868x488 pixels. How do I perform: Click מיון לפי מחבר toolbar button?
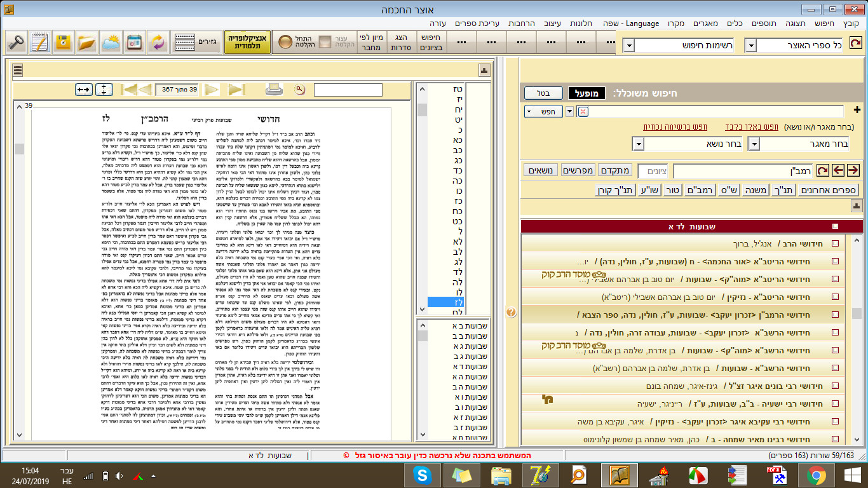(370, 43)
